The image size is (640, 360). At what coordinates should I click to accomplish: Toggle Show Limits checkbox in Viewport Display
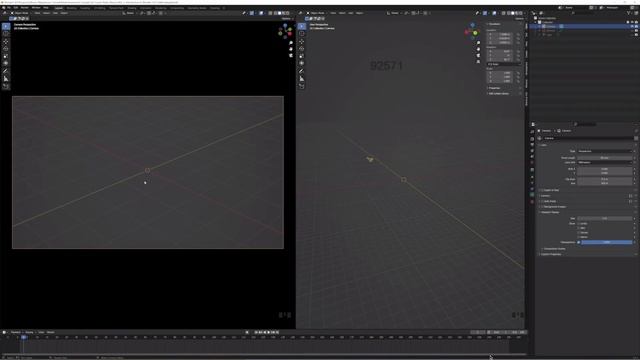click(x=579, y=224)
